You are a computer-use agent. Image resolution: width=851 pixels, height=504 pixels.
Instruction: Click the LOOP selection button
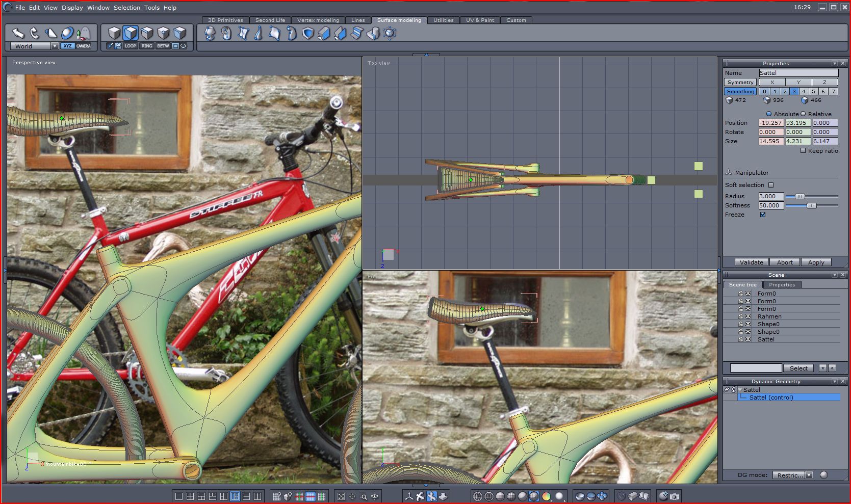131,46
